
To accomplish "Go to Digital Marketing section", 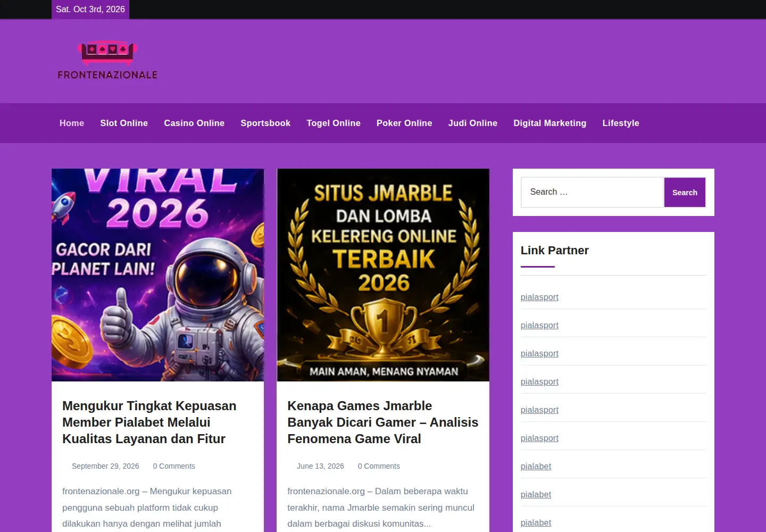I will [x=550, y=123].
